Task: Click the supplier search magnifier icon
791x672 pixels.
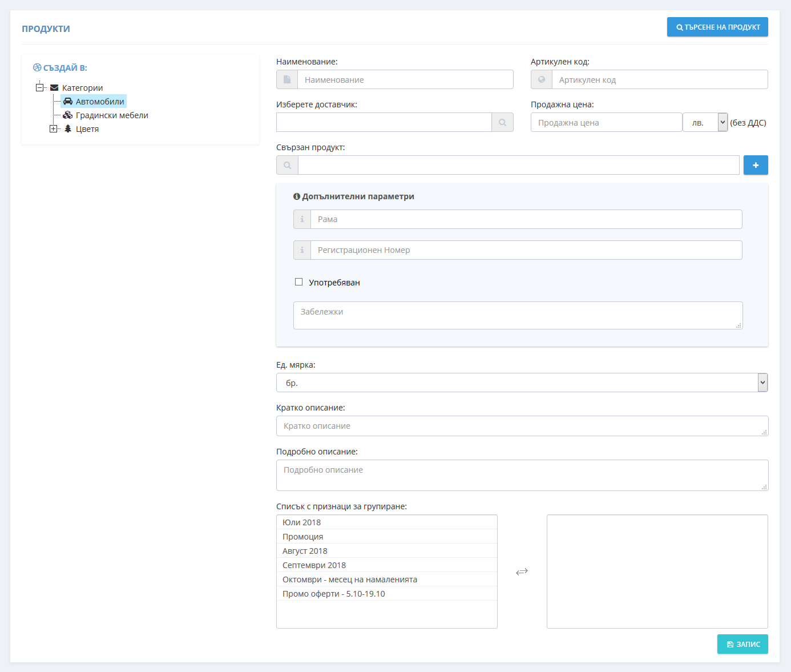Action: pyautogui.click(x=502, y=122)
